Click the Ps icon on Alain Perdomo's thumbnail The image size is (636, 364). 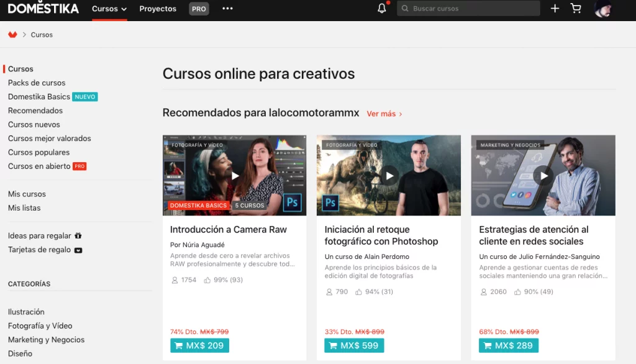[330, 202]
